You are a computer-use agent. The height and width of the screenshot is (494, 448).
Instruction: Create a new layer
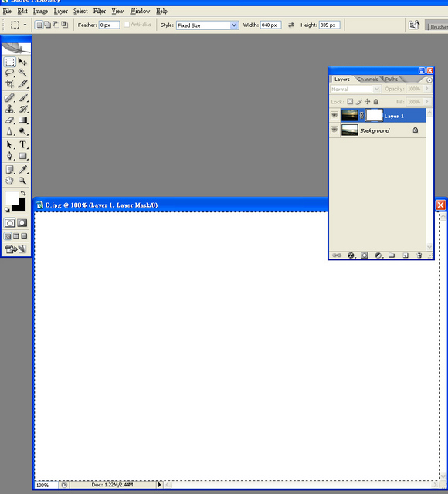[x=406, y=255]
